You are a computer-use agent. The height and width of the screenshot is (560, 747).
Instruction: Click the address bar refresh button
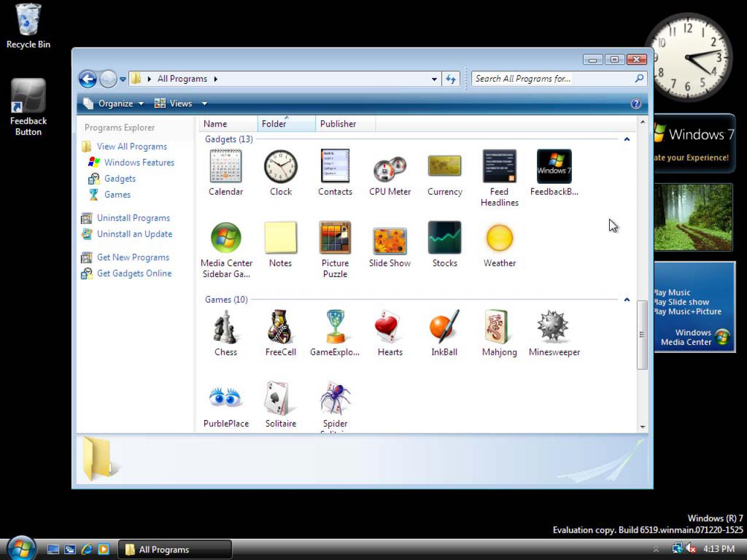click(x=451, y=79)
